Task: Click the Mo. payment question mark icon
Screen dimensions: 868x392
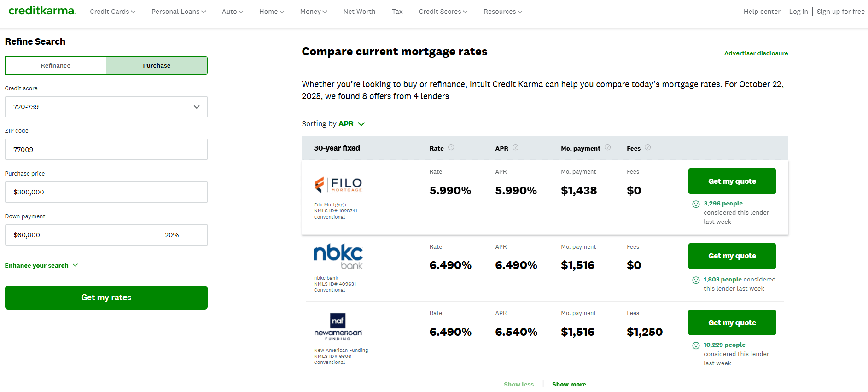Action: pos(607,147)
